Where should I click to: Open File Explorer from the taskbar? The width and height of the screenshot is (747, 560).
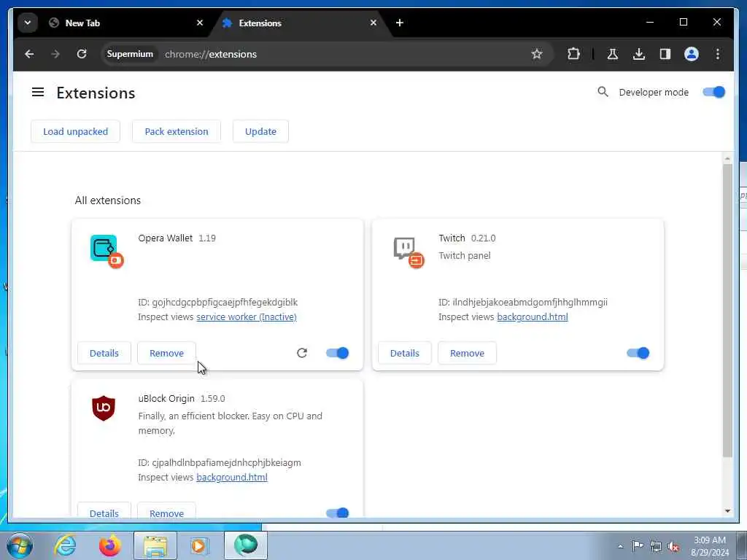coord(155,545)
